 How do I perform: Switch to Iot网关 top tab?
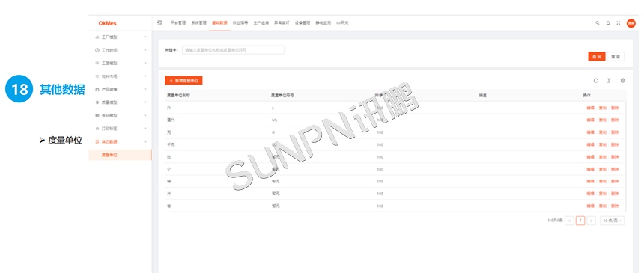342,23
